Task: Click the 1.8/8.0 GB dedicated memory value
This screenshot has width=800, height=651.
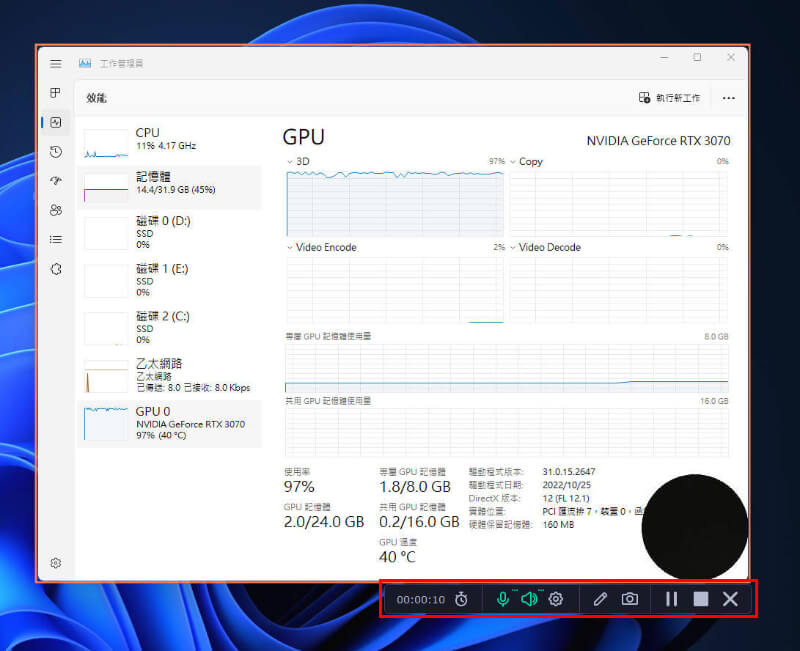Action: click(415, 487)
